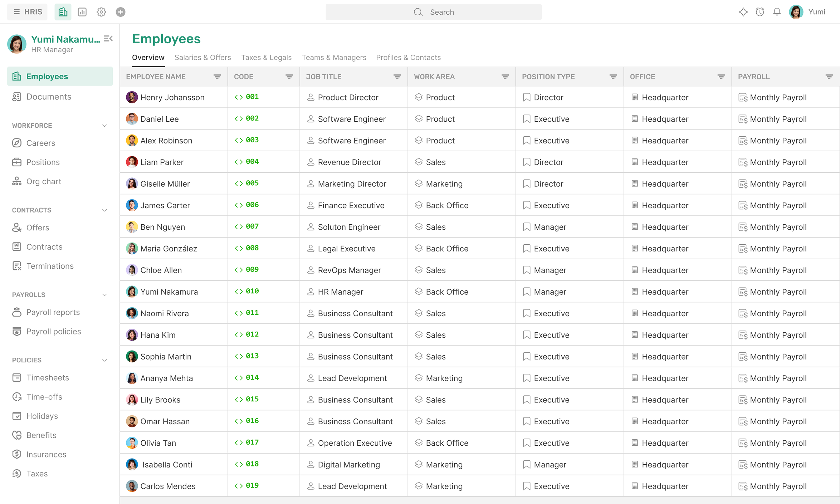This screenshot has height=504, width=840.
Task: Click the plus add icon in top bar
Action: (x=121, y=12)
